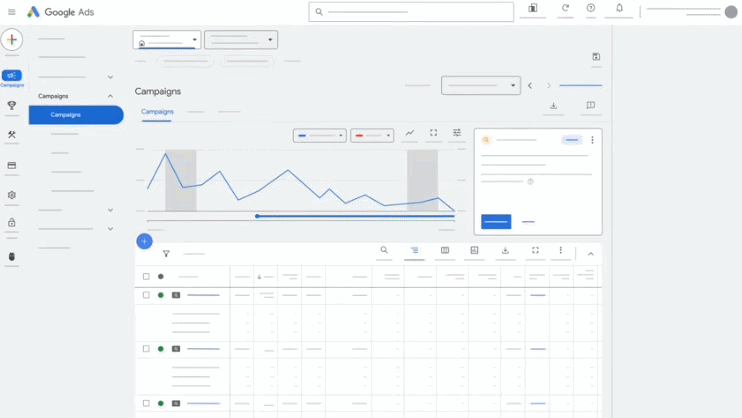Click into the top search field

pos(411,12)
